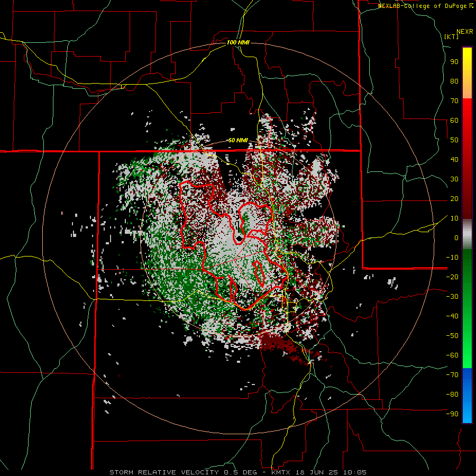This screenshot has height=476, width=476.
Task: Click the NEXLAB-College of DuPage title text
Action: coord(426,6)
